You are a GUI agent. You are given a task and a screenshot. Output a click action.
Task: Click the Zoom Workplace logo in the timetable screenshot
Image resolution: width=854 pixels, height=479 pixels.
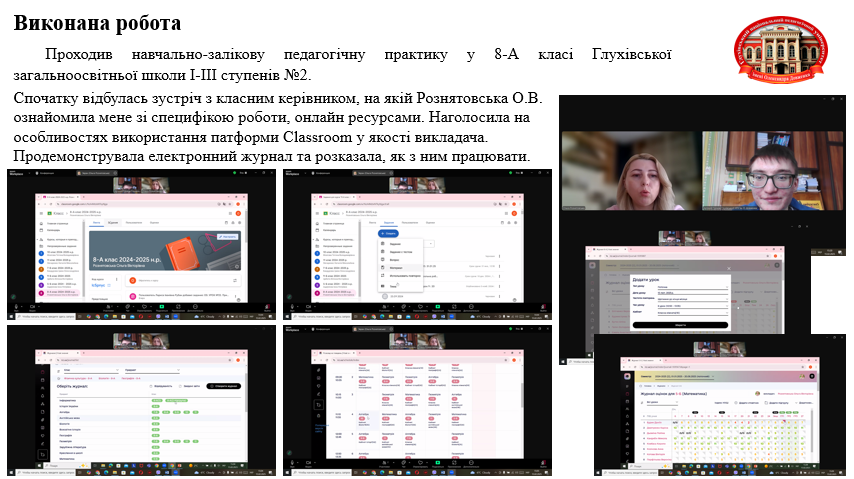pyautogui.click(x=292, y=329)
